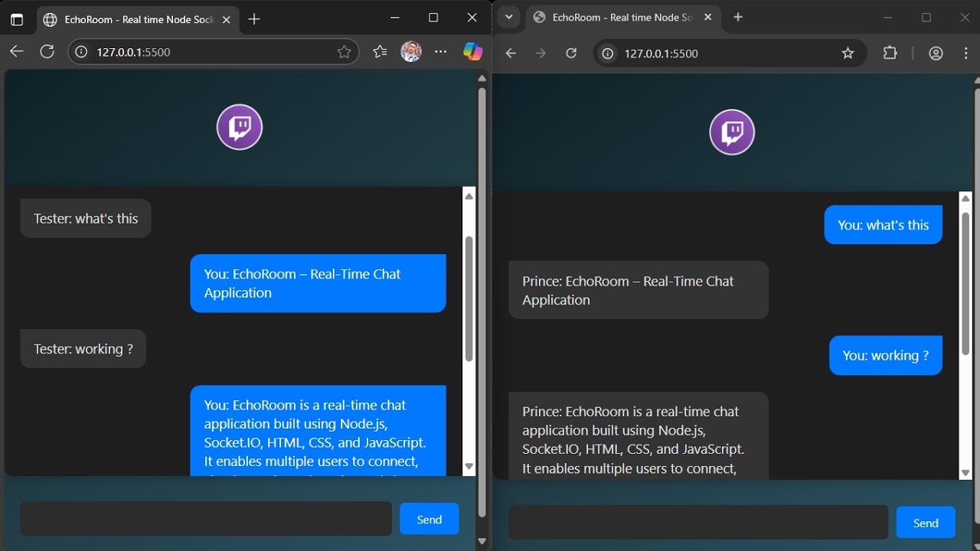Launch Copilot icon in Edge toolbar
This screenshot has height=551, width=980.
(x=472, y=52)
